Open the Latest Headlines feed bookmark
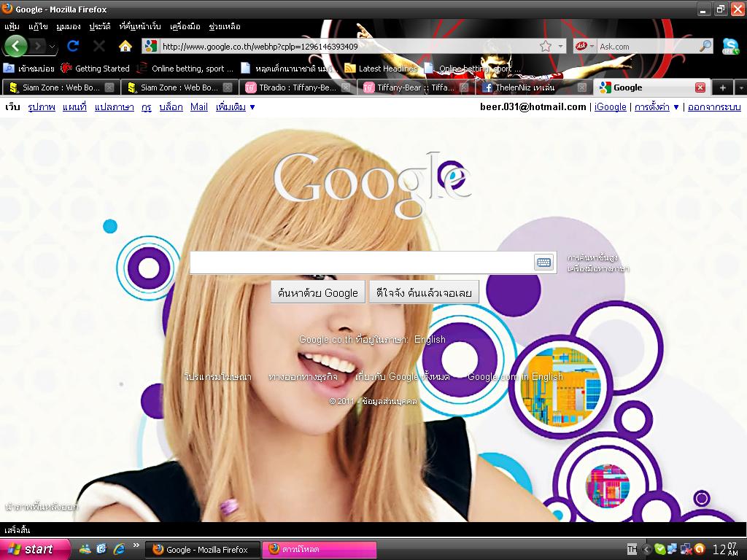 pyautogui.click(x=381, y=69)
